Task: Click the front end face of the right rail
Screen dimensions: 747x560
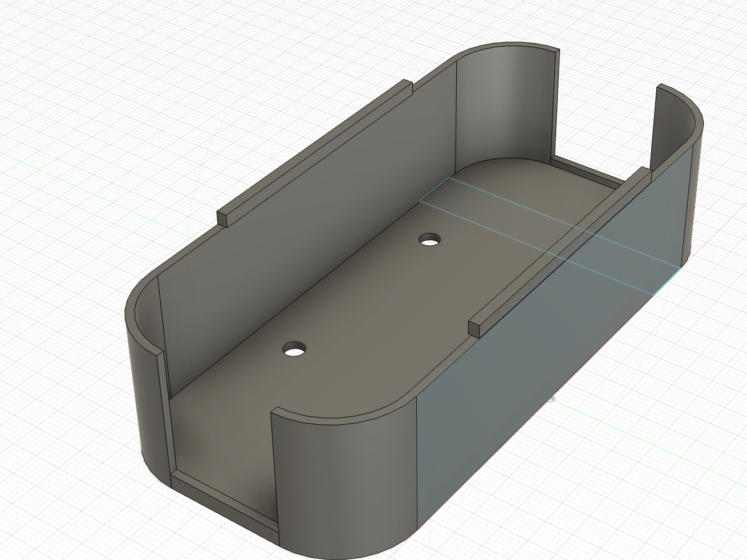Action: [x=474, y=330]
